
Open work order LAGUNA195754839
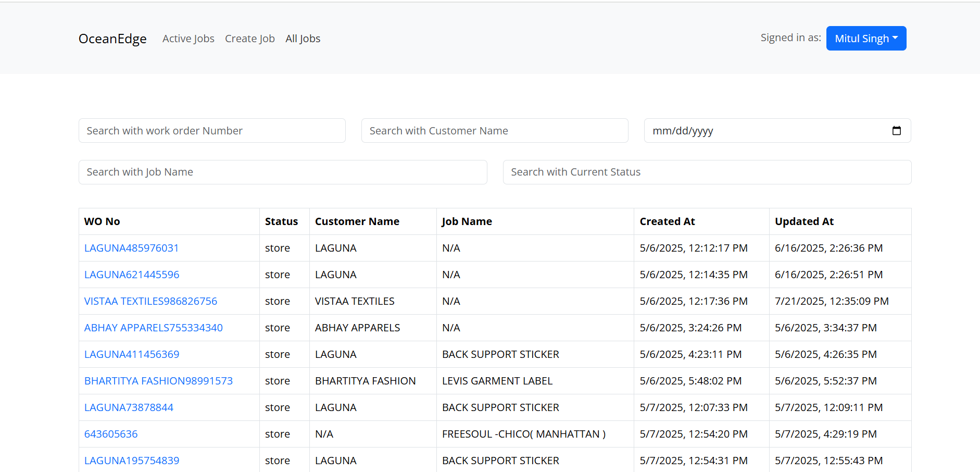(x=132, y=461)
